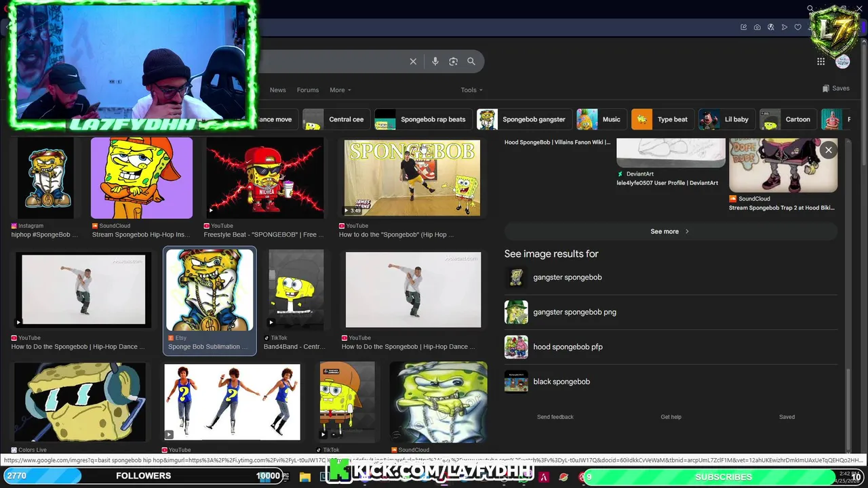This screenshot has height=488, width=868.
Task: Open the Spongebob Trap 2 SoundCloud preview image
Action: [x=783, y=165]
